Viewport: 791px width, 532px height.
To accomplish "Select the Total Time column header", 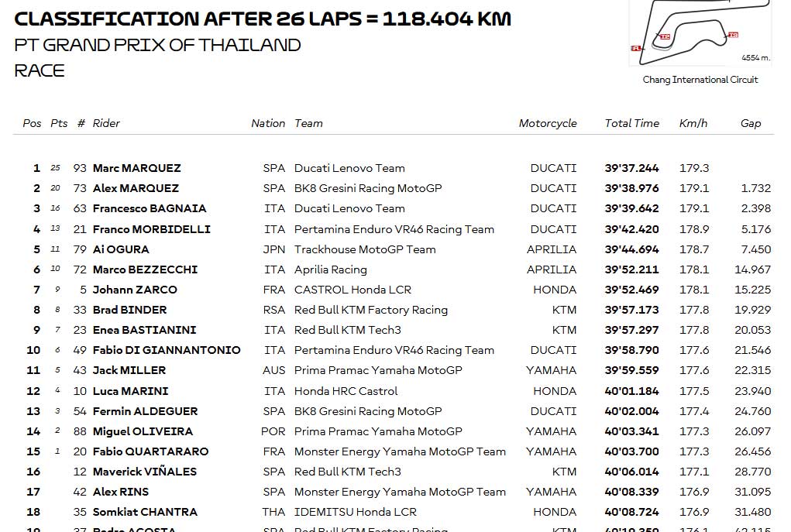I will [x=631, y=123].
